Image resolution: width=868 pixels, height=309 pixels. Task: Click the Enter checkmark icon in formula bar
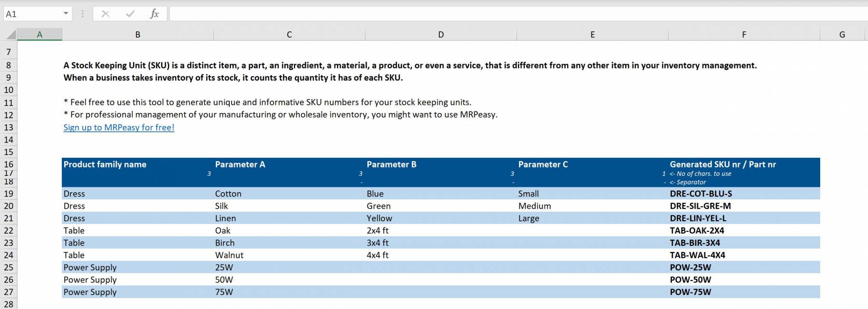tap(129, 14)
